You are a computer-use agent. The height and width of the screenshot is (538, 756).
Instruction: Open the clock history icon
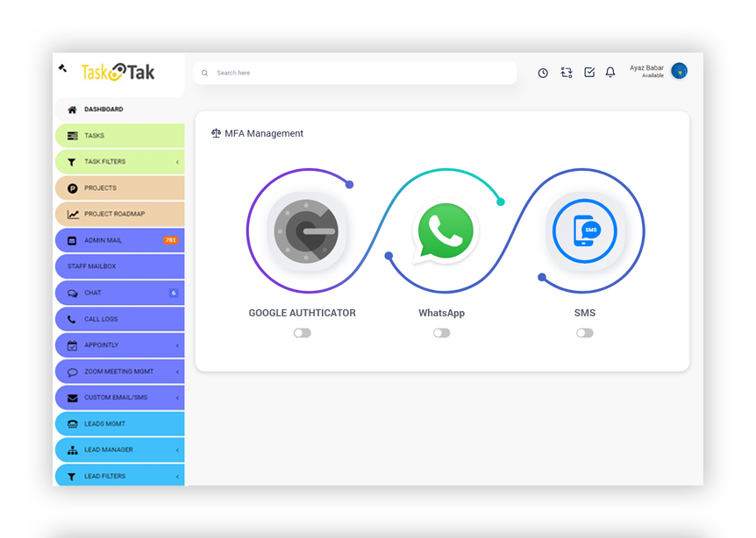coord(543,73)
